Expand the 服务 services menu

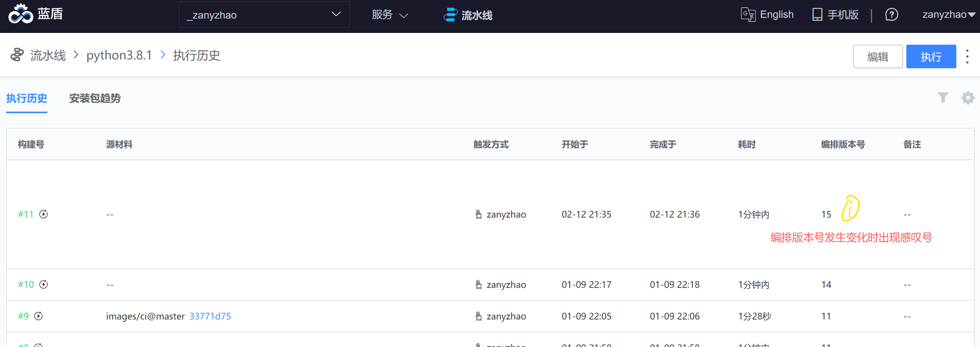389,15
